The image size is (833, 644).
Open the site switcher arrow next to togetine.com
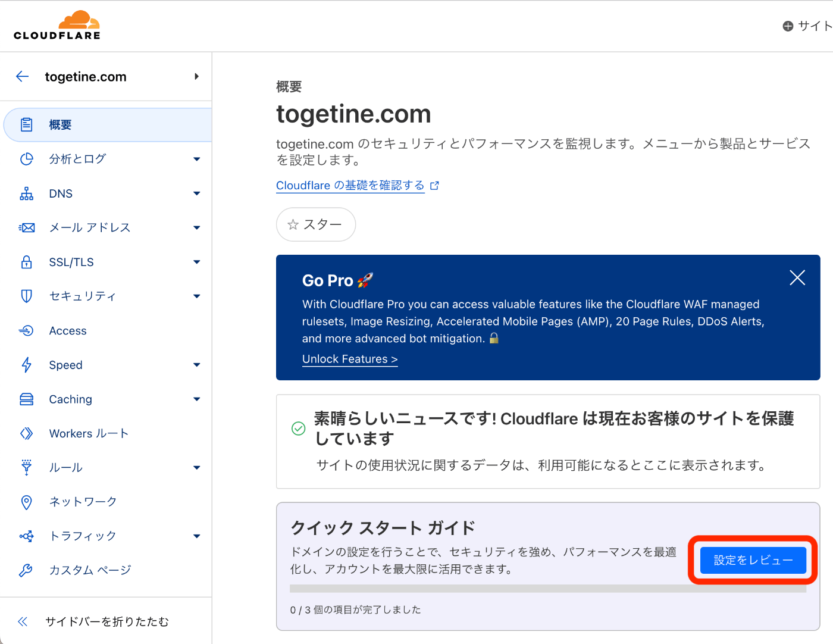196,76
